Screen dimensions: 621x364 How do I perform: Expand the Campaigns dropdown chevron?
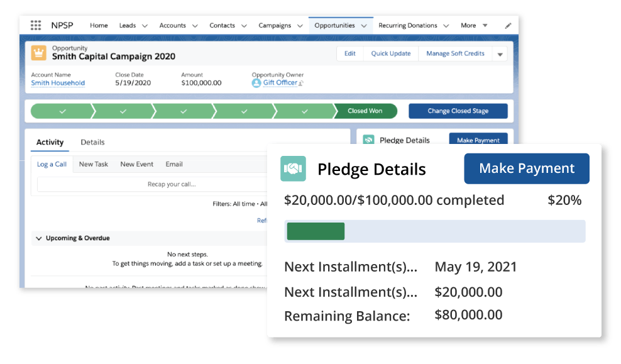(300, 26)
